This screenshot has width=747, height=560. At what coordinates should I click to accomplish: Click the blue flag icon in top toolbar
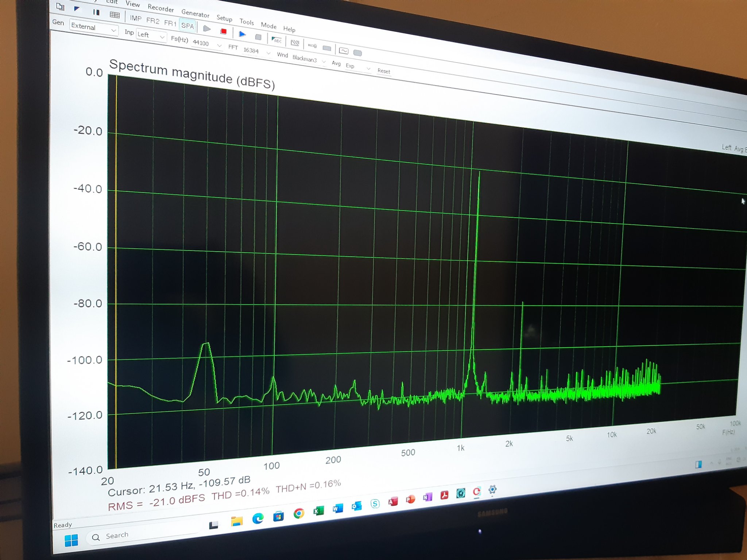[x=77, y=9]
